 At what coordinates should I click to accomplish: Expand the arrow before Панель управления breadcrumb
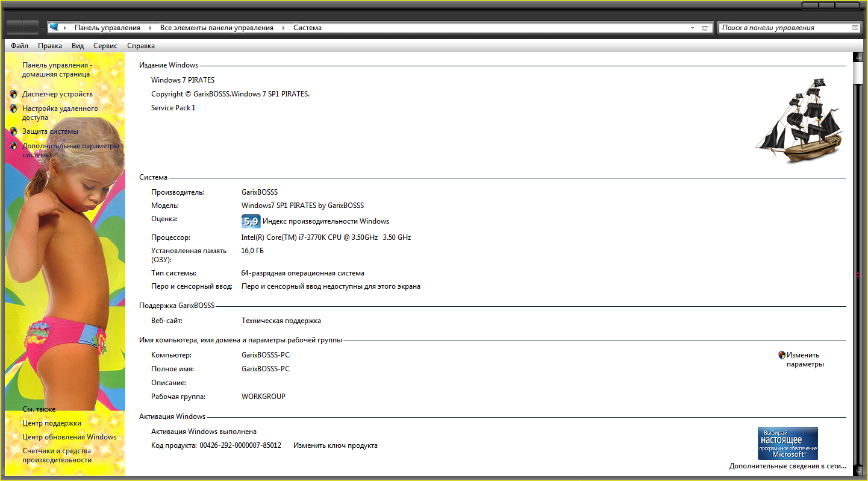click(65, 28)
